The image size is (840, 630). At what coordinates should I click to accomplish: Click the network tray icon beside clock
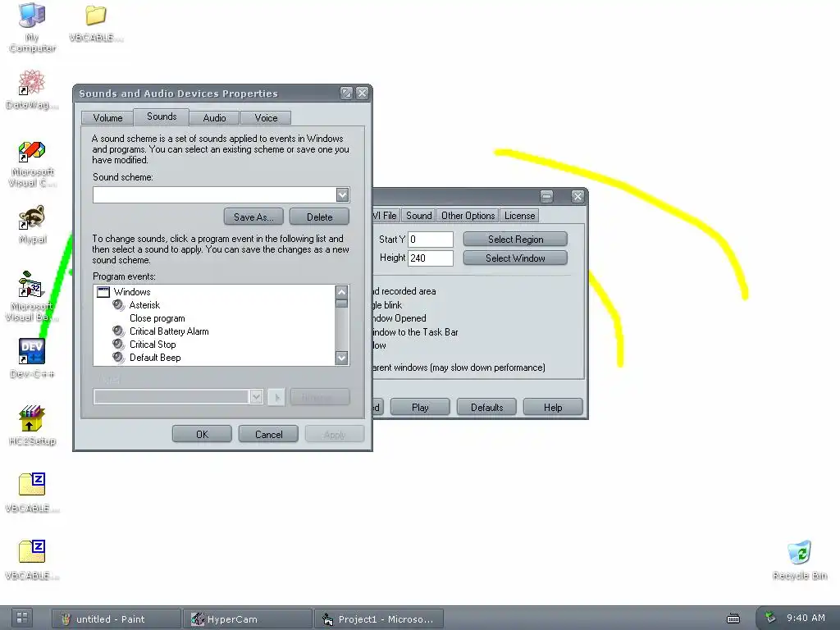(x=770, y=618)
